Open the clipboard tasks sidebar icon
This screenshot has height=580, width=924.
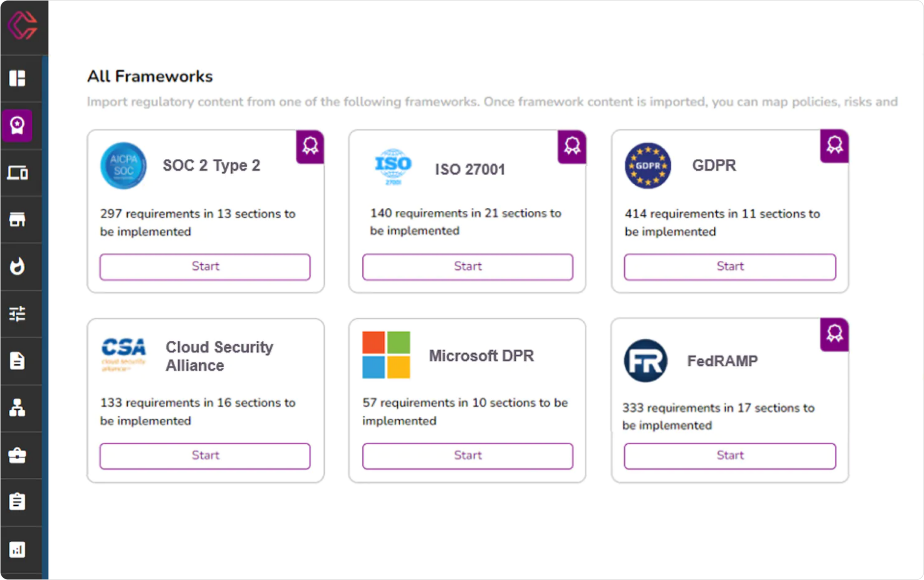[x=17, y=502]
